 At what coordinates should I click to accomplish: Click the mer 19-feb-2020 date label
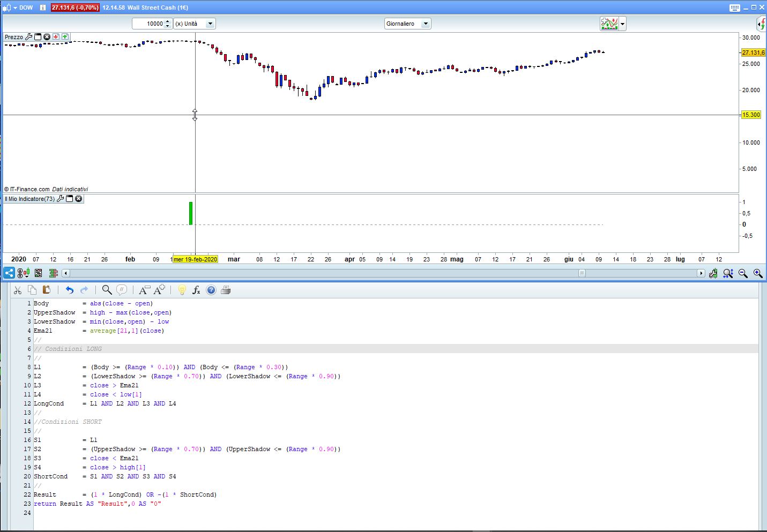pos(195,259)
